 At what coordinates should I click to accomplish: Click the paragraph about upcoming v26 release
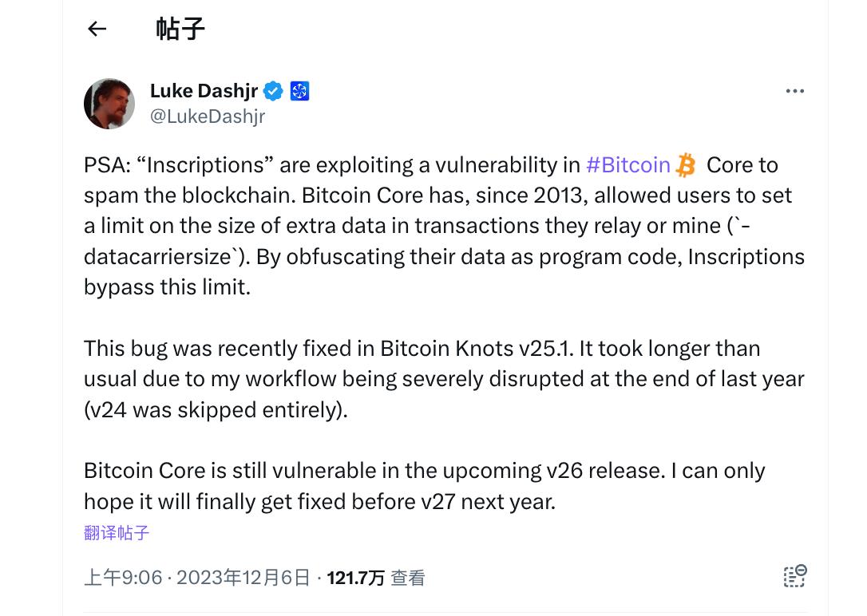(425, 486)
